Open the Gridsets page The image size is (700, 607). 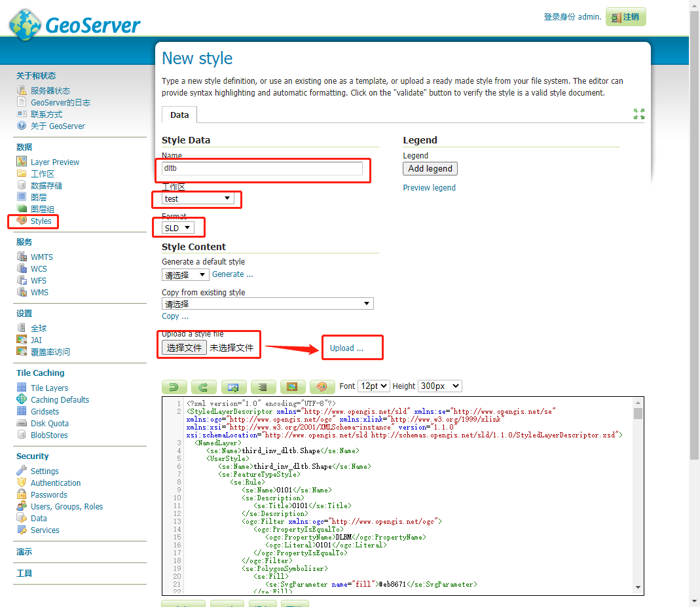pyautogui.click(x=45, y=411)
